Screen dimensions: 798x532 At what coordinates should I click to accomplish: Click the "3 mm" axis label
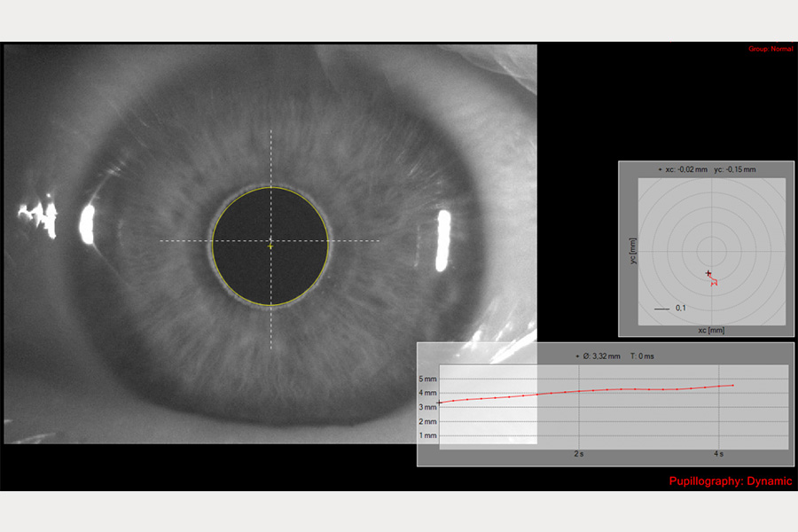click(x=427, y=407)
